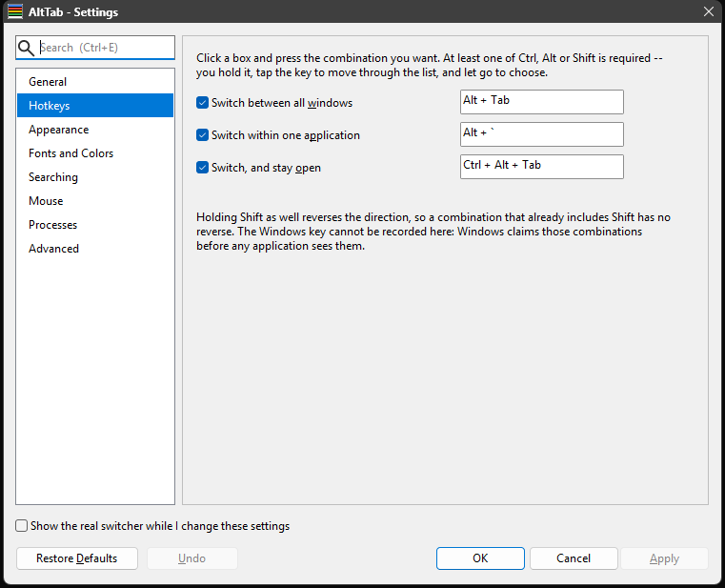Open the Advanced settings page
Image resolution: width=725 pixels, height=588 pixels.
tap(95, 249)
